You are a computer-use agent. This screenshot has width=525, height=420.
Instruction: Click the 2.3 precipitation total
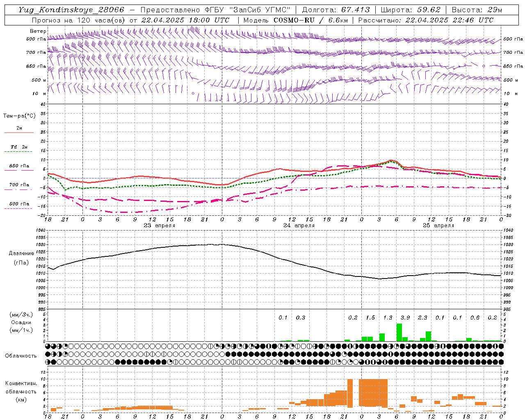[422, 317]
